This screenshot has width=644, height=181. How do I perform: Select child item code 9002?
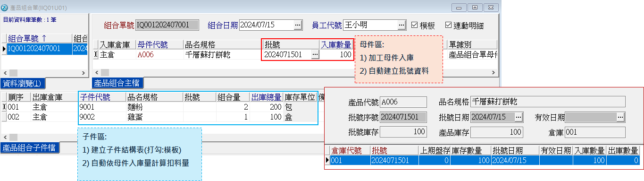pyautogui.click(x=101, y=117)
